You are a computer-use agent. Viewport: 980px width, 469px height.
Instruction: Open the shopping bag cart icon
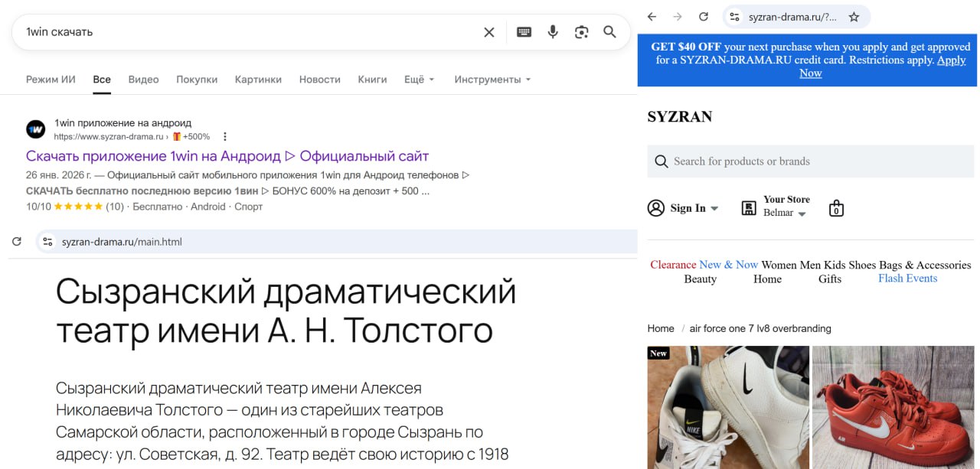tap(836, 208)
